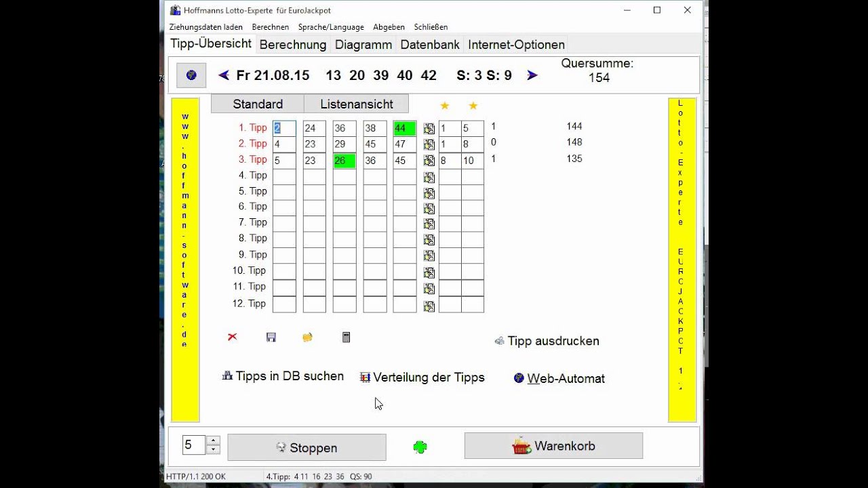
Task: Click the Quersumme value 154
Action: pos(599,78)
